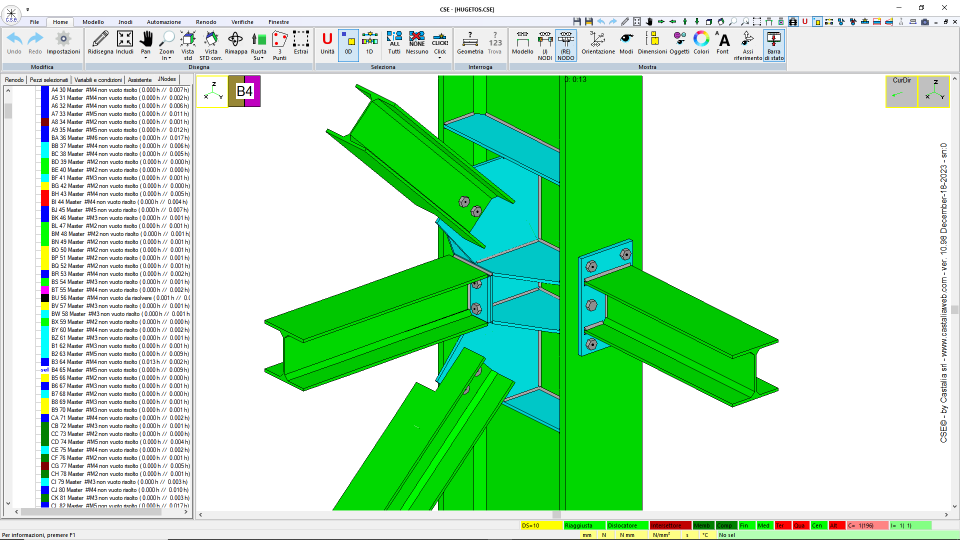
Task: Click the Modi eye icon
Action: click(x=626, y=40)
